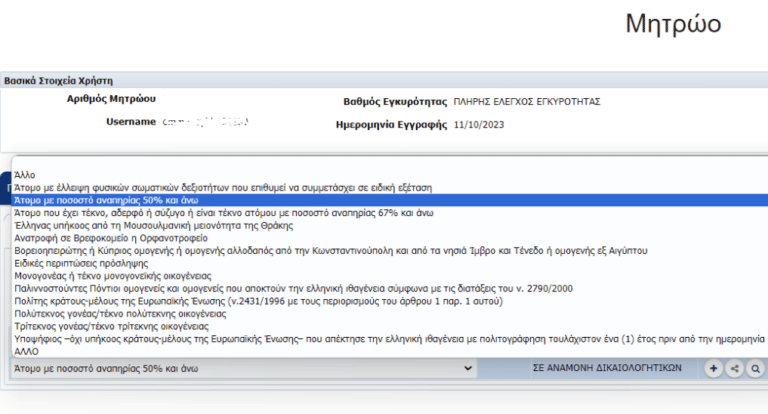The width and height of the screenshot is (768, 414).
Task: Choose 'Ανατροφή σε Βρεφοκομείο η Ορφανοτροφείο'
Action: click(390, 238)
